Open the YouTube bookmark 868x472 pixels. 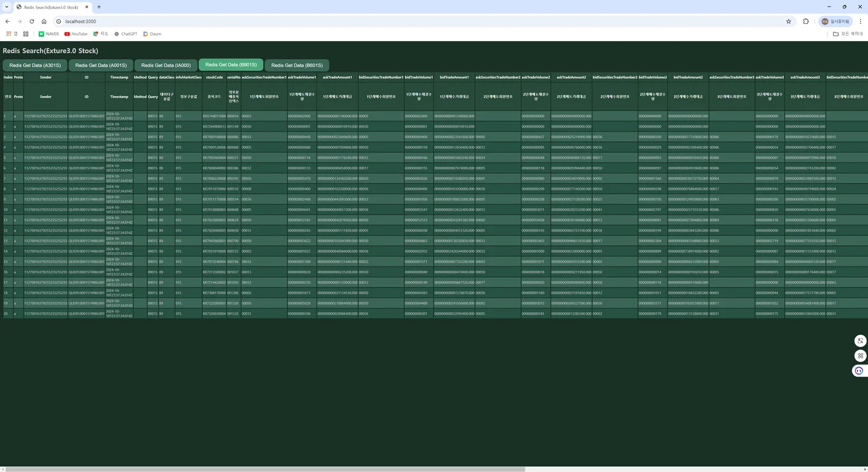(76, 34)
